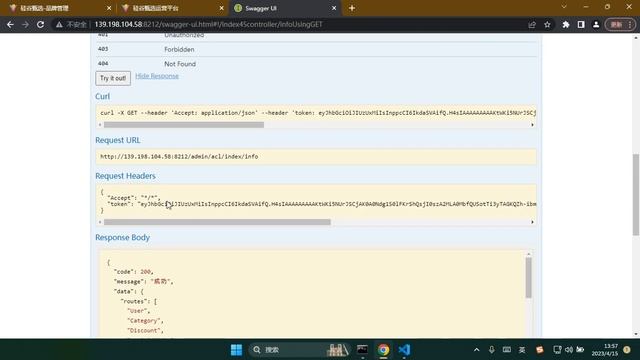
Task: Open the tab search chevron
Action: [564, 7]
